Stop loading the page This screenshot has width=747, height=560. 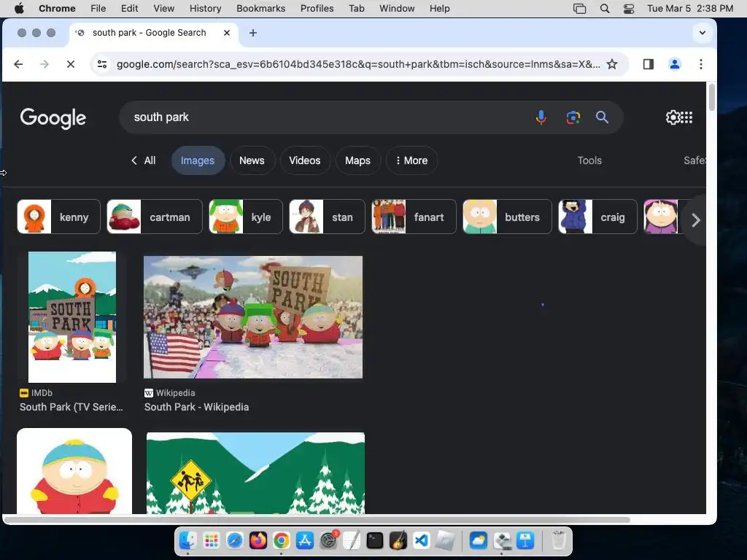(x=71, y=64)
